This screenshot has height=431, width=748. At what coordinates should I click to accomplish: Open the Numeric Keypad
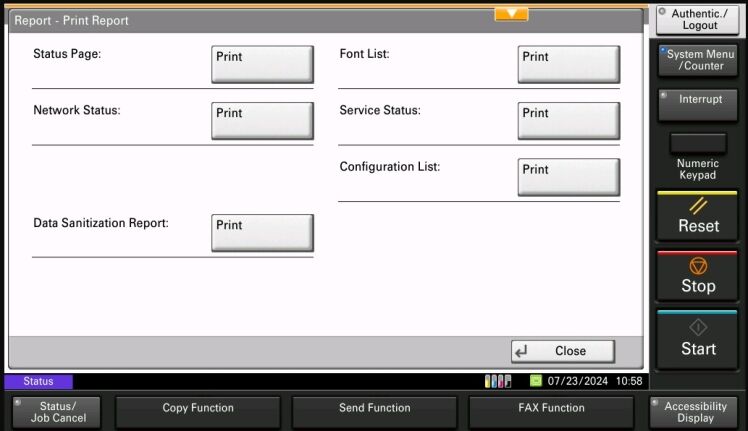click(697, 144)
